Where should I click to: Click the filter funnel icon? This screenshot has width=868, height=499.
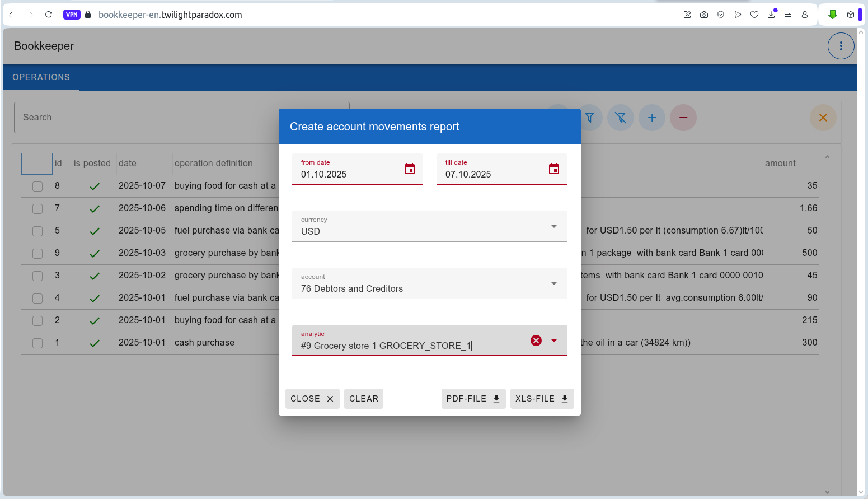click(590, 118)
